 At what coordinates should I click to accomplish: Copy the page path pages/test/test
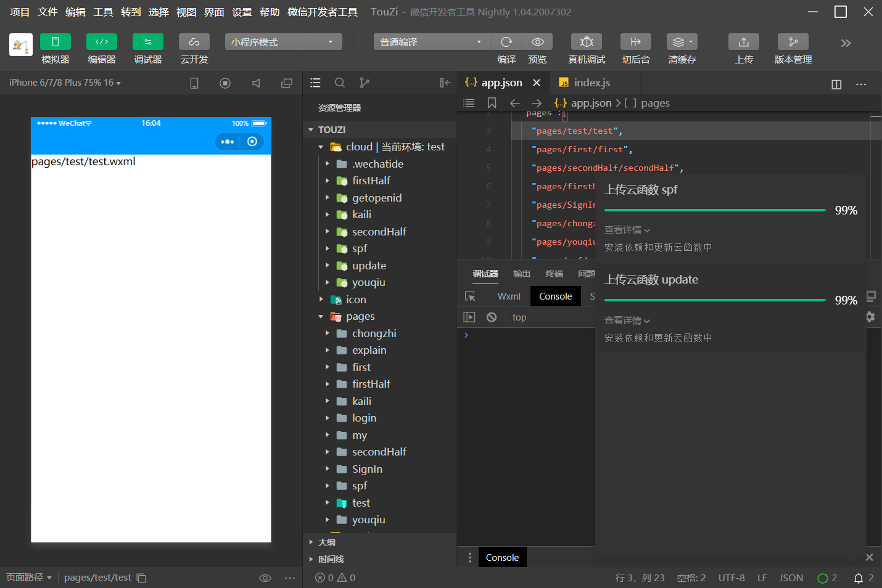point(141,578)
